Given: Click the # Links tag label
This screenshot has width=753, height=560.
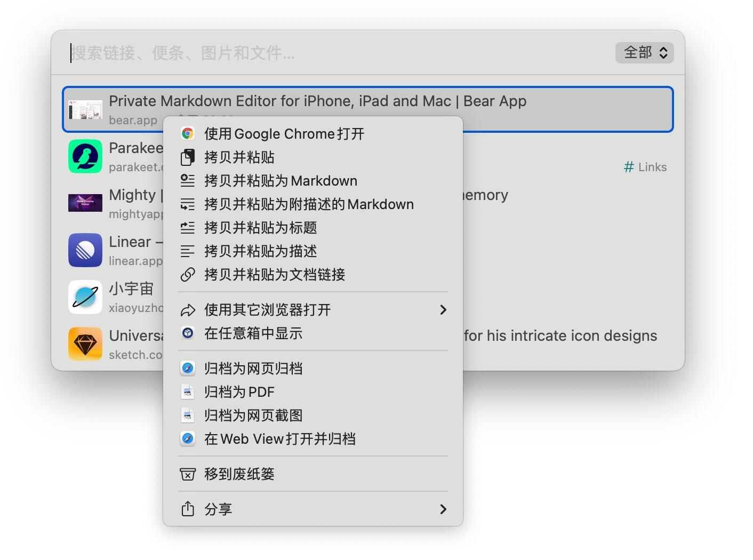Looking at the screenshot, I should pos(645,167).
